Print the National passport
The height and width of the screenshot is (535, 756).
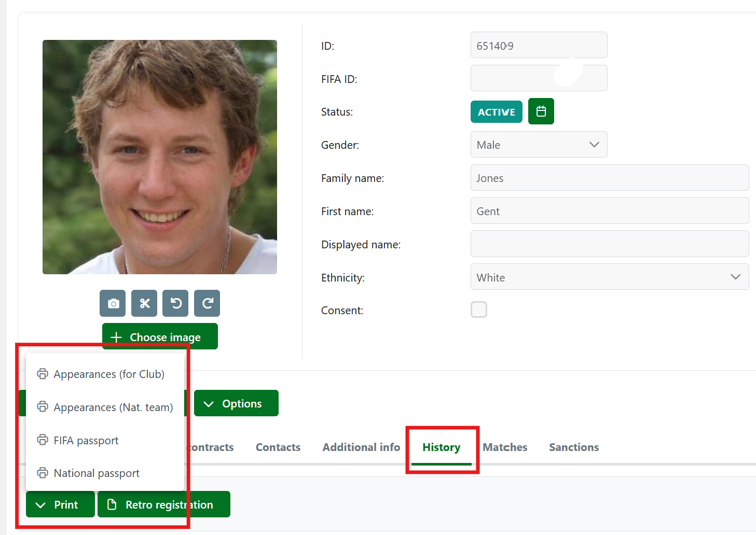pyautogui.click(x=105, y=473)
